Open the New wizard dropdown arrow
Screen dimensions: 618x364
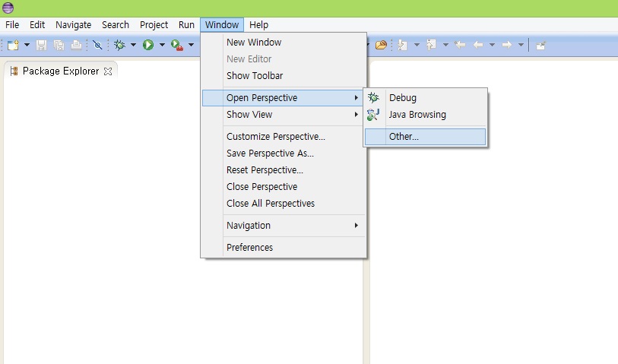27,45
